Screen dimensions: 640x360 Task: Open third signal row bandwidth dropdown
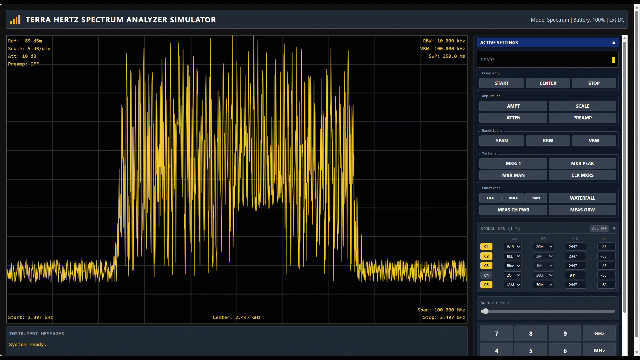(x=543, y=266)
